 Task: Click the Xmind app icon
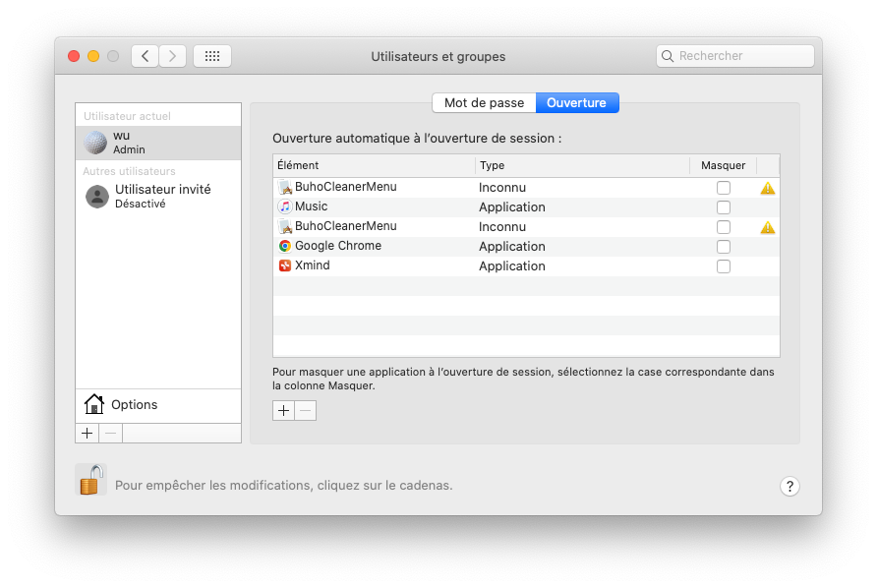(x=285, y=265)
